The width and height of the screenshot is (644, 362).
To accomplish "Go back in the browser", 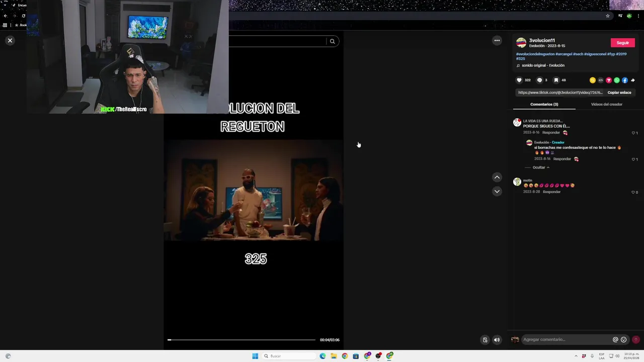I will pyautogui.click(x=6, y=16).
